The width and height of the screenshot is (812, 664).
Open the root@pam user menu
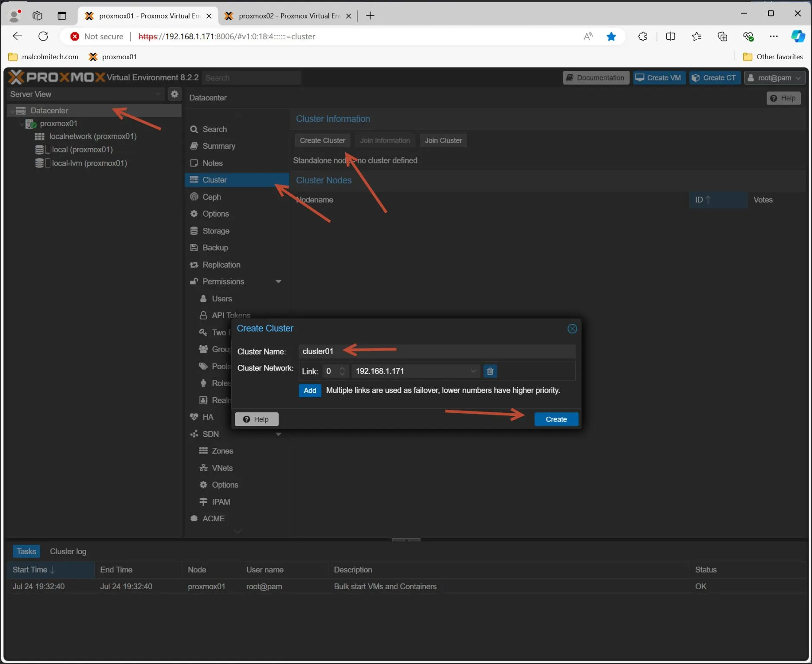pyautogui.click(x=774, y=78)
